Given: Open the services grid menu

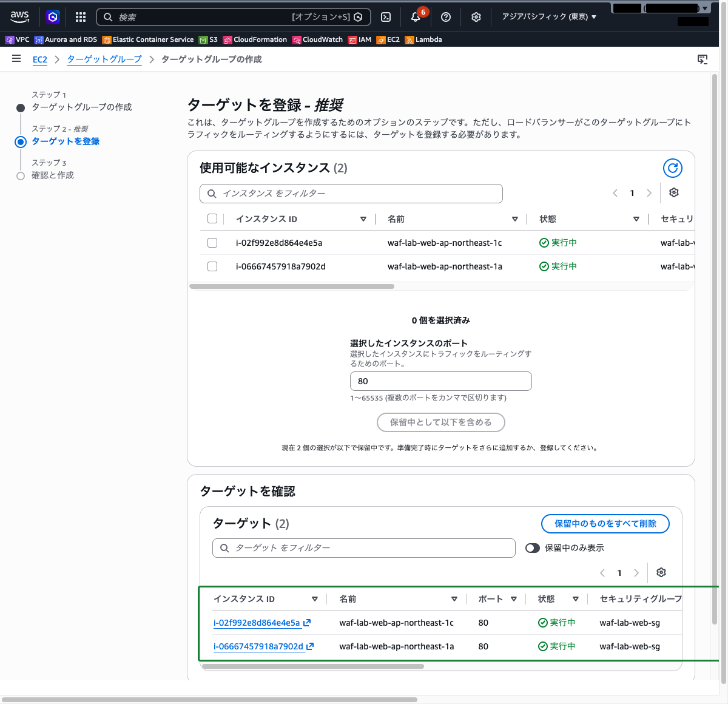Looking at the screenshot, I should 81,17.
